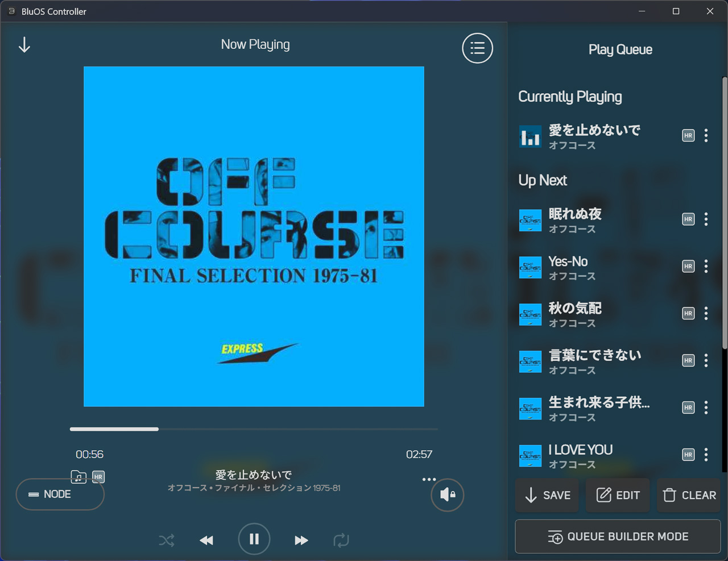The width and height of the screenshot is (728, 561).
Task: Open the volume control speaker icon
Action: point(448,494)
